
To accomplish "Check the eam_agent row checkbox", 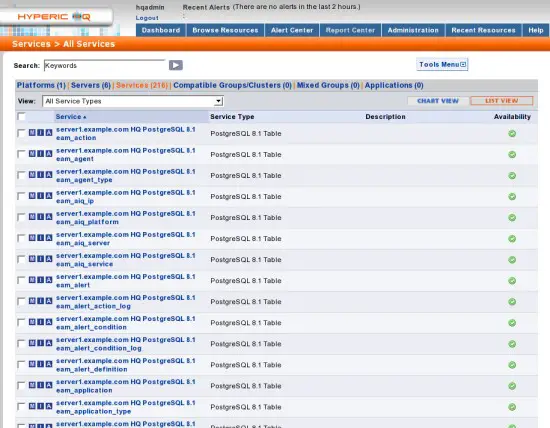I will [x=21, y=154].
